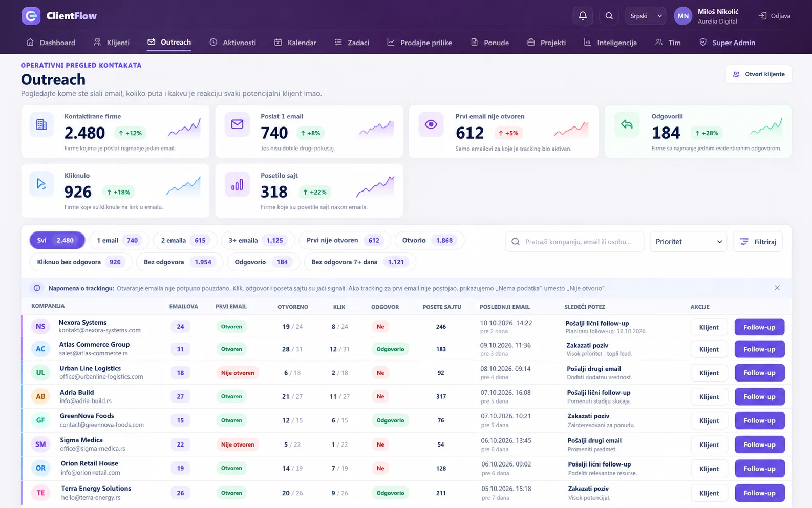Toggle the Prvi nije otvoren filter chip
The width and height of the screenshot is (812, 508).
point(345,240)
